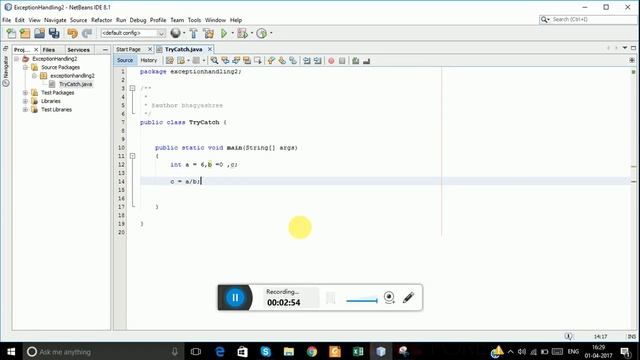Close the TryCatch.java editor tab
640x360 pixels.
(210, 49)
